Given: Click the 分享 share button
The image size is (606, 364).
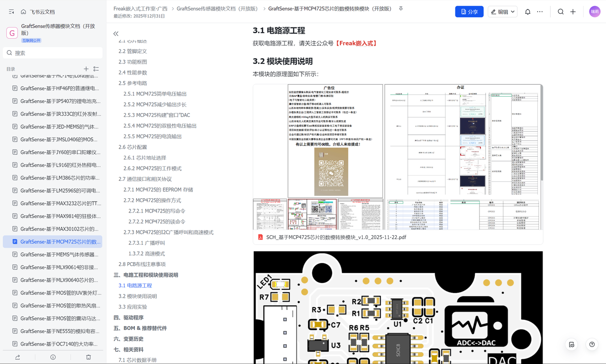Looking at the screenshot, I should click(469, 12).
